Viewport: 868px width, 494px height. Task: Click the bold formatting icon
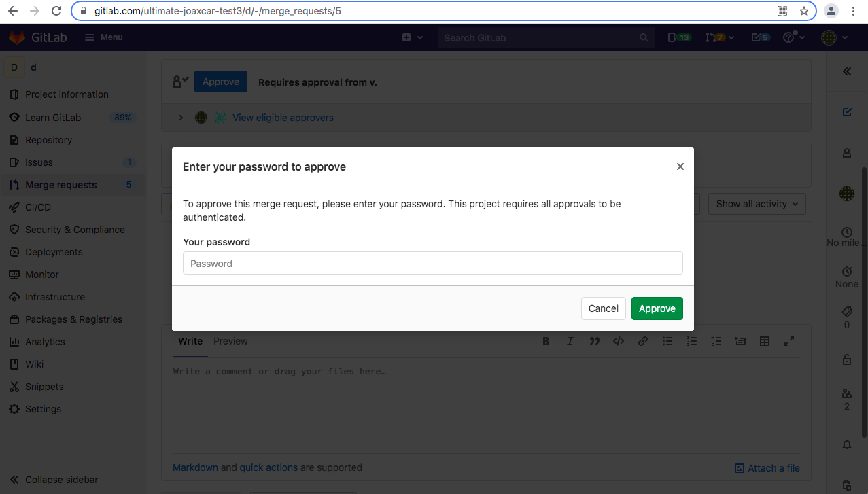click(x=546, y=341)
